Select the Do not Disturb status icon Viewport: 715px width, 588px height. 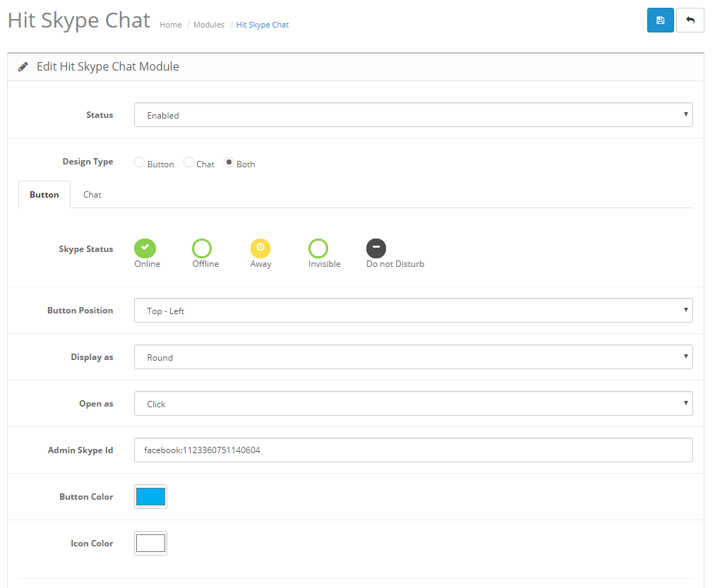[x=376, y=248]
